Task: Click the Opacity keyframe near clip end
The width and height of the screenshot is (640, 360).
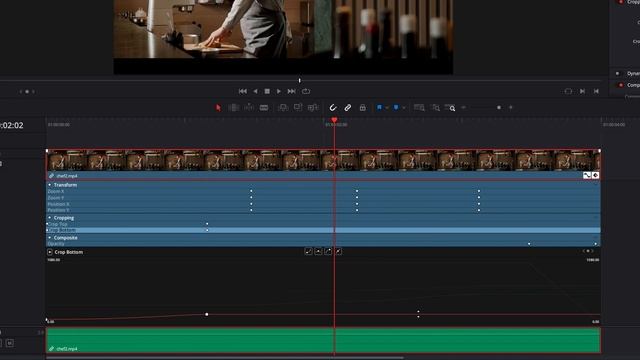Action: coord(595,244)
